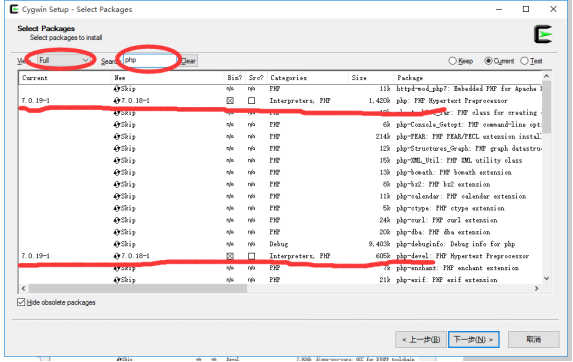573x362 pixels.
Task: Proceed with the 下一步(N) button
Action: pos(474,340)
